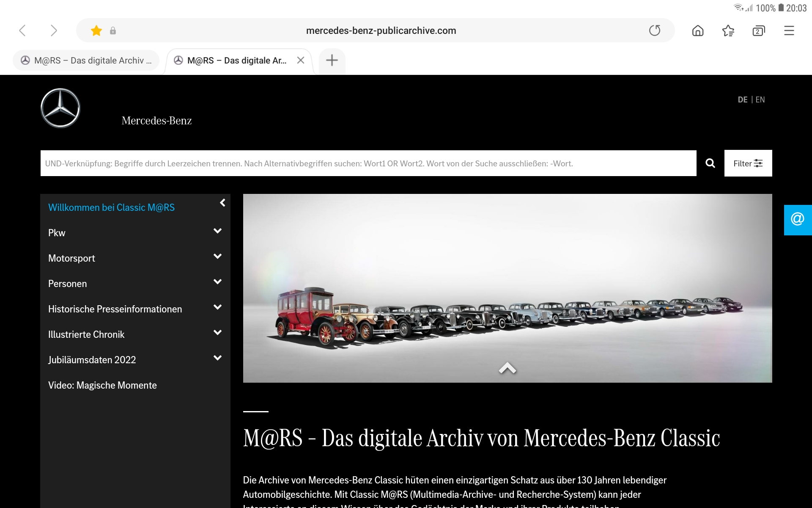Go back with the browser back arrow
812x508 pixels.
click(23, 30)
